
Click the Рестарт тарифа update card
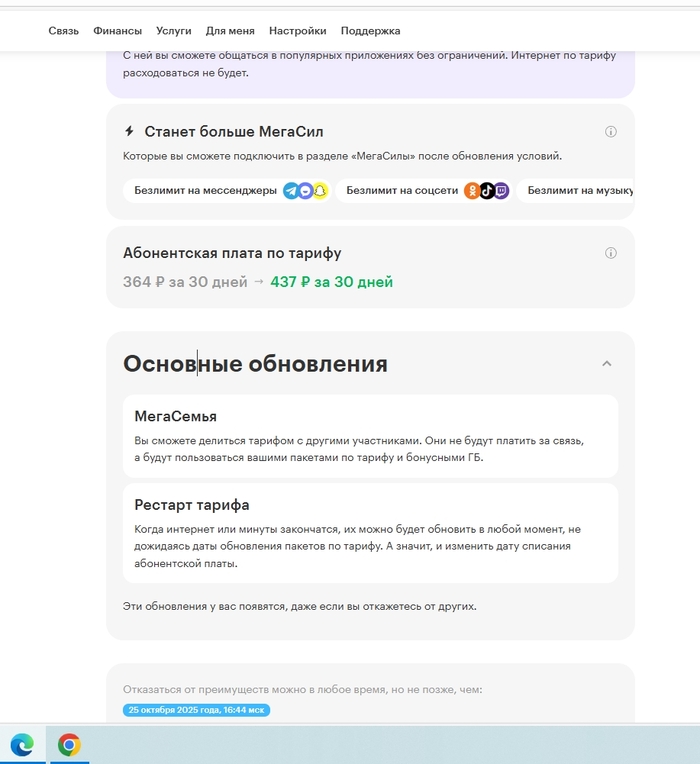[370, 533]
